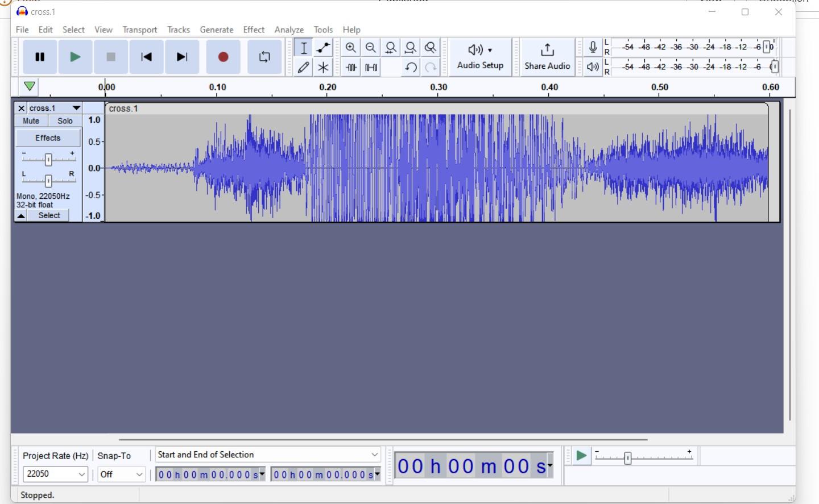The height and width of the screenshot is (504, 819).
Task: Fit project to width zoom icon
Action: pos(411,48)
